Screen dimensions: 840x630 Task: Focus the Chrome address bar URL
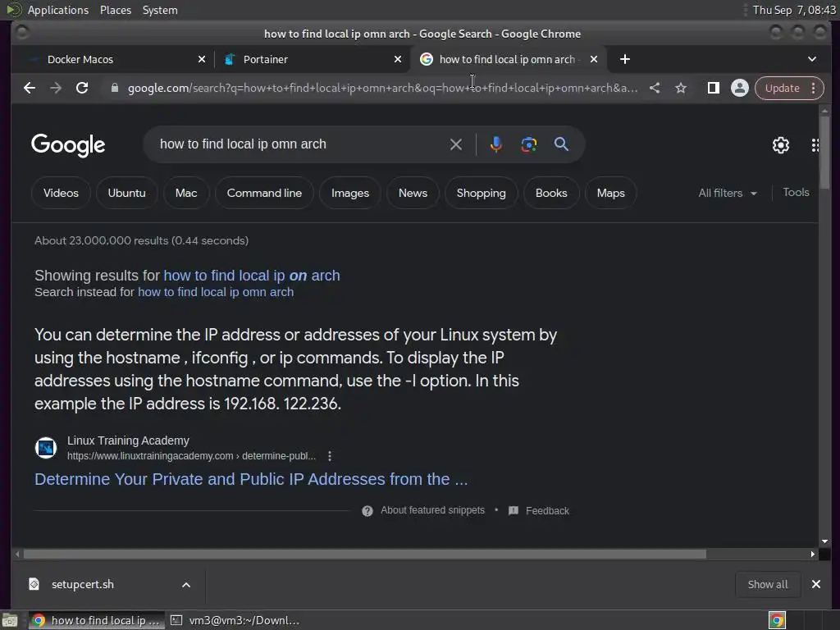[x=382, y=88]
